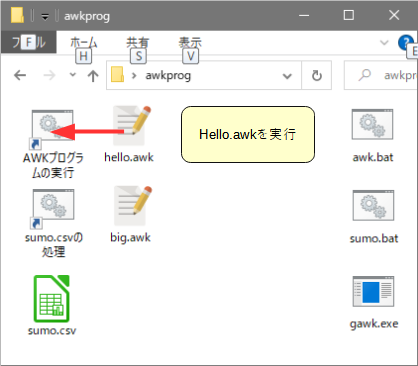Select the AWKプログラムの実行 shortcut icon
418x366 pixels.
(52, 129)
